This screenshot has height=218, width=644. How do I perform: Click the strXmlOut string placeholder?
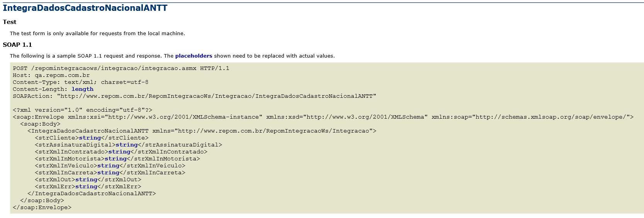tap(86, 179)
